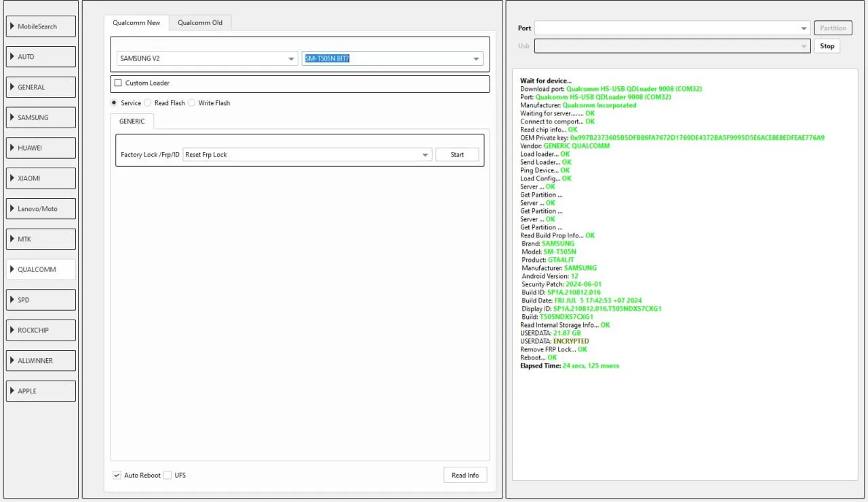Open the SAMSUNG V2 brand dropdown

point(207,58)
